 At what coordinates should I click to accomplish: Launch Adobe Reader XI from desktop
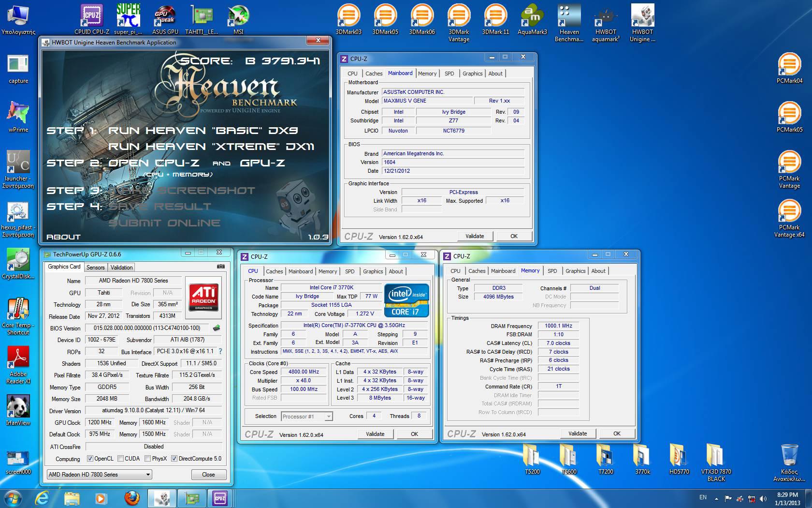[18, 365]
